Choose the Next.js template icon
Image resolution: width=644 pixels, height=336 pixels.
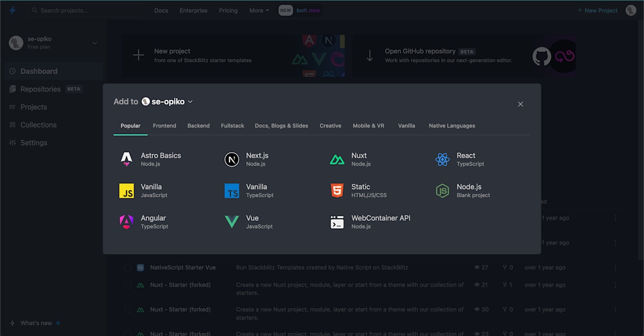point(232,159)
